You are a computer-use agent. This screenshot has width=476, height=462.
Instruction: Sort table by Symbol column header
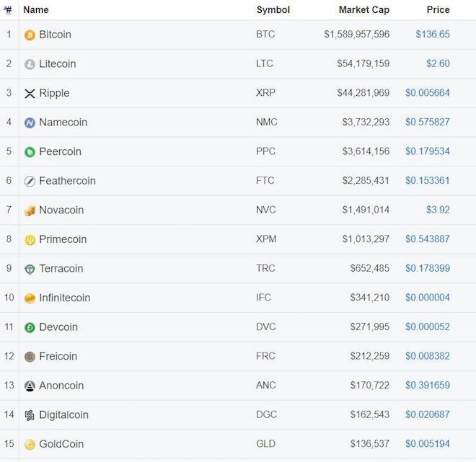pyautogui.click(x=273, y=10)
